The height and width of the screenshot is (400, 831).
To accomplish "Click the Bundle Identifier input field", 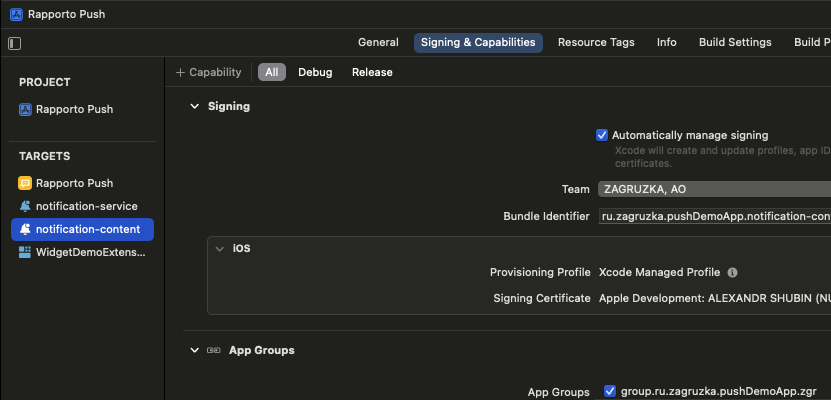I will point(715,216).
